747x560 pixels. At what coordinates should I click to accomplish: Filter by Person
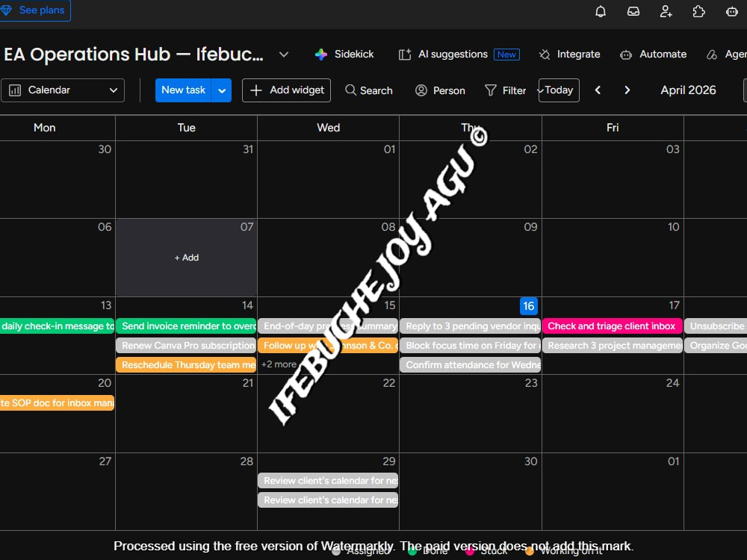pyautogui.click(x=440, y=90)
